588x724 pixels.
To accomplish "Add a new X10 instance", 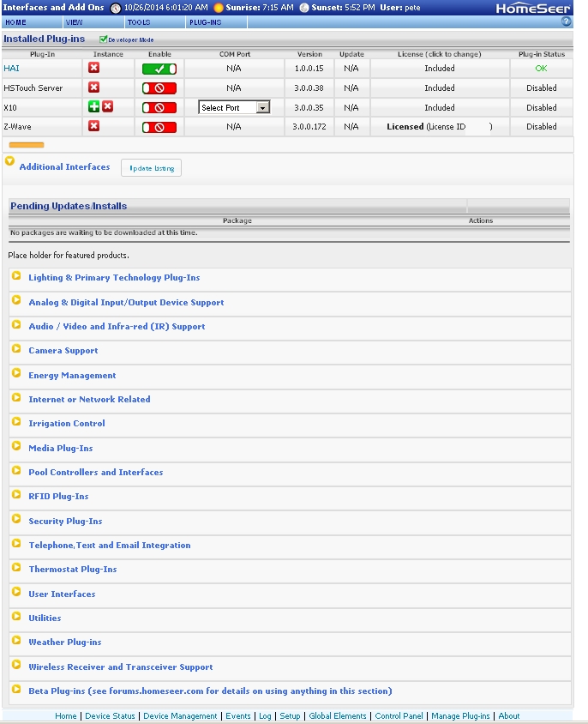I will pos(93,106).
